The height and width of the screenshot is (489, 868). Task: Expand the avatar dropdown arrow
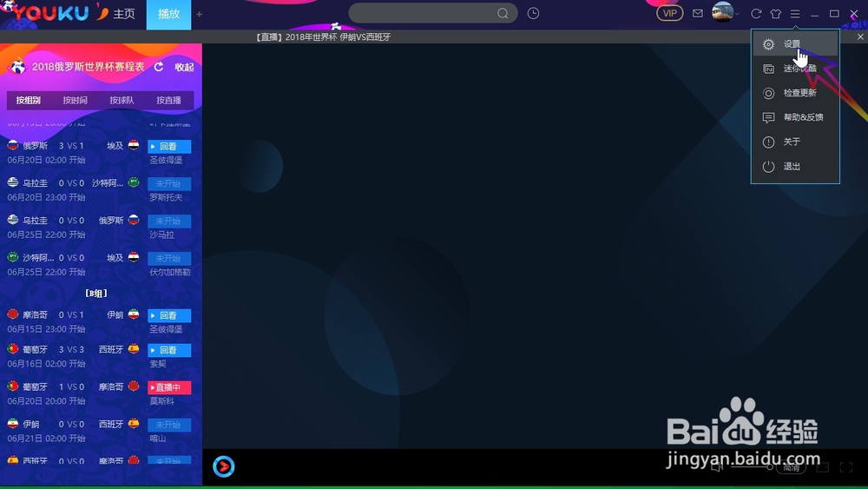click(737, 14)
